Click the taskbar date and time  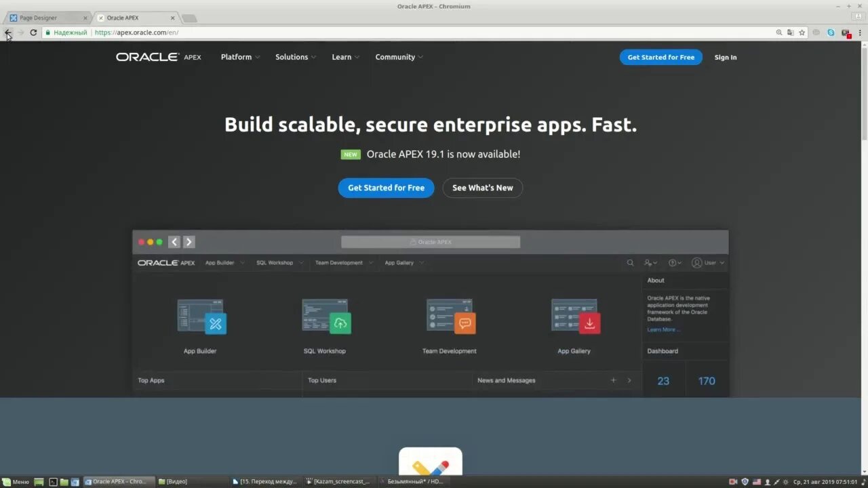[825, 482]
